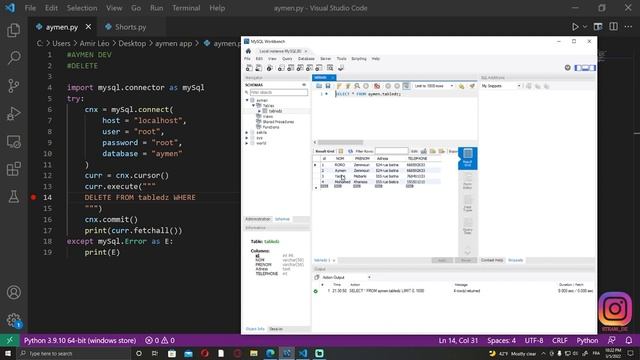640x360 pixels.
Task: Run Python file with play button
Action: click(x=575, y=27)
